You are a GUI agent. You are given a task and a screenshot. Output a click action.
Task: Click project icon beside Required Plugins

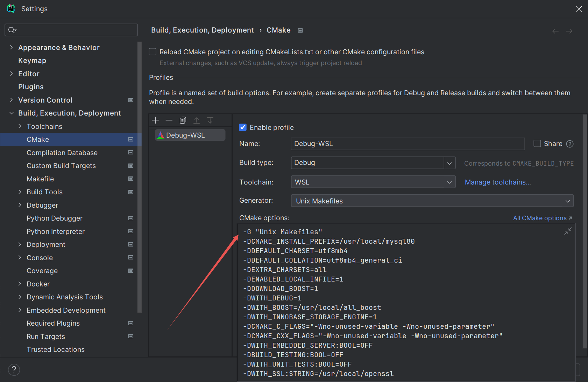click(130, 323)
